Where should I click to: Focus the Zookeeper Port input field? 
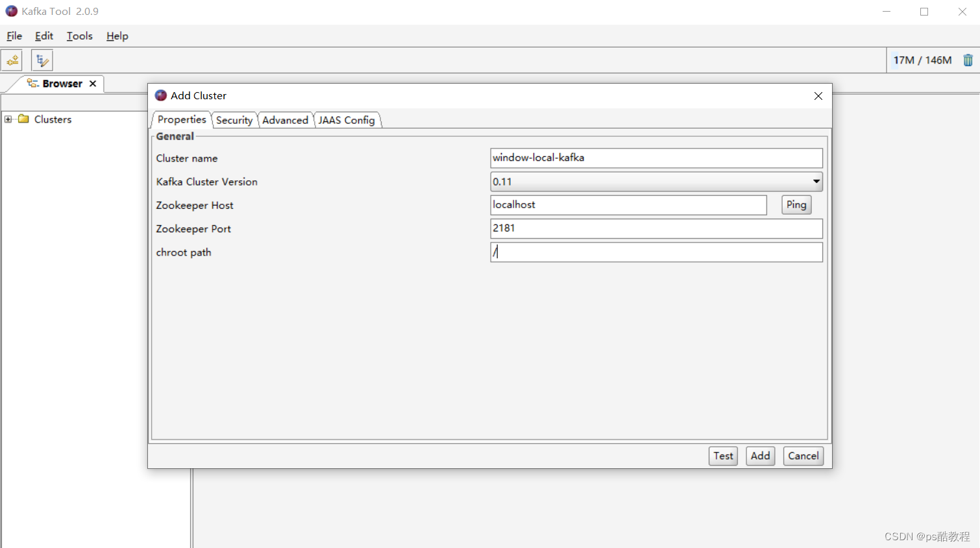tap(657, 228)
